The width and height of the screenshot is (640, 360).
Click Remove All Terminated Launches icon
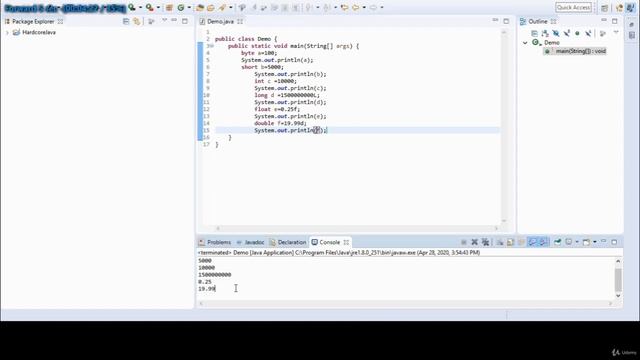[485, 242]
